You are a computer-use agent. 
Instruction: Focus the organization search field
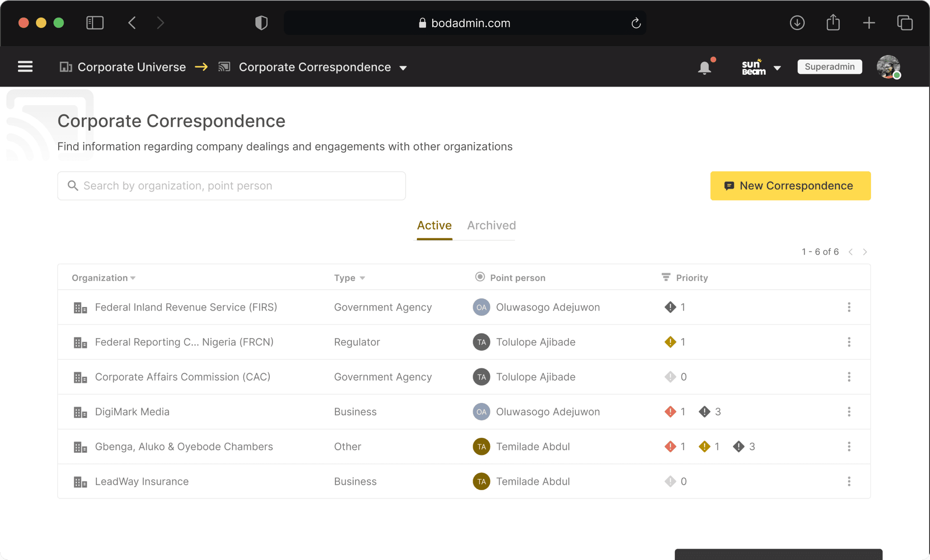(x=232, y=186)
